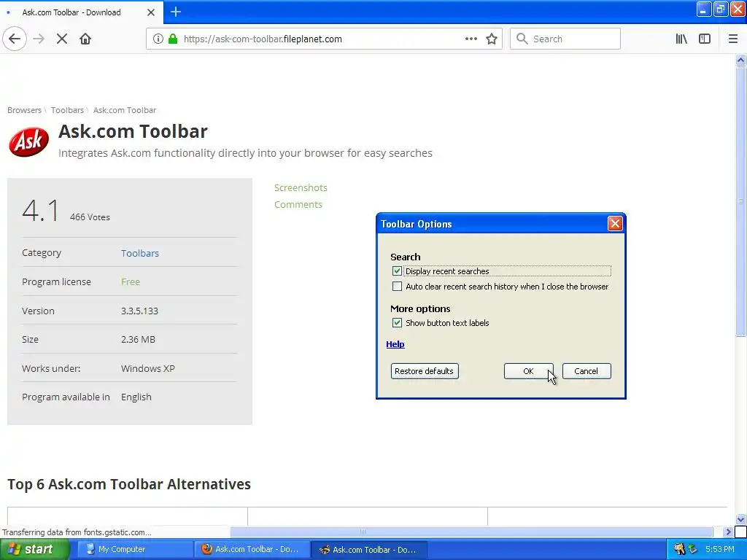Viewport: 747px width, 560px height.
Task: Click the first system tray icon
Action: click(679, 550)
